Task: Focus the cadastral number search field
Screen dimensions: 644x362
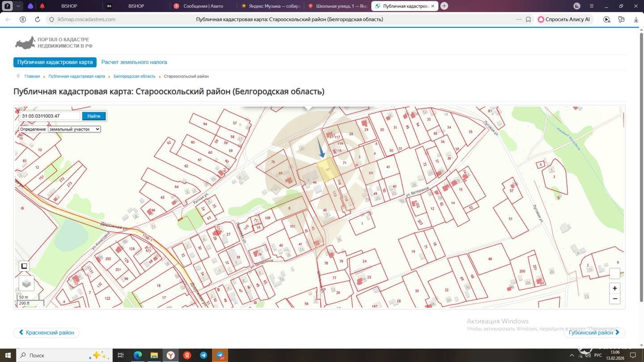Action: click(50, 116)
